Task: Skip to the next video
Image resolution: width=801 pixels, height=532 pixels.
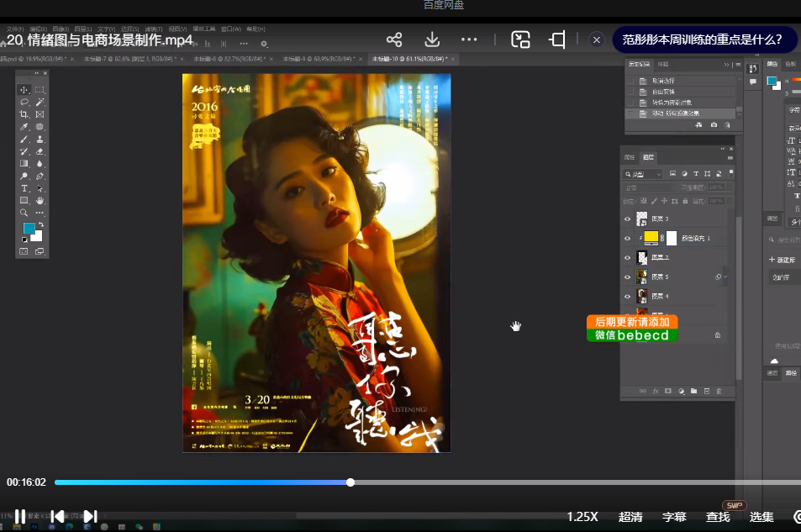Action: click(x=91, y=516)
